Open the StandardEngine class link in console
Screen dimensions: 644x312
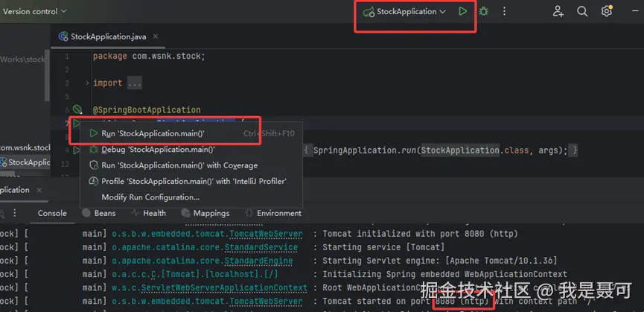click(258, 261)
